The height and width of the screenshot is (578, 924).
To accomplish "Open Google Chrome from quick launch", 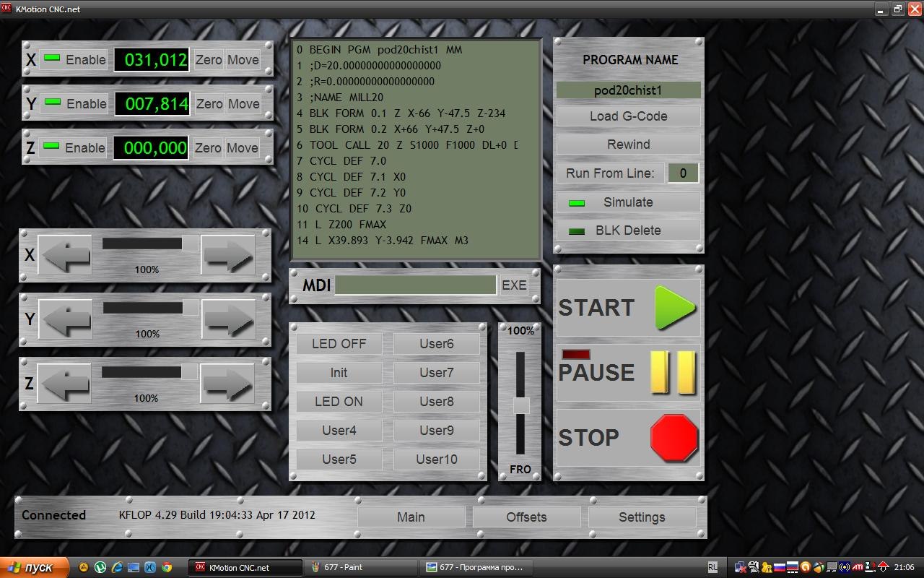I will [167, 567].
